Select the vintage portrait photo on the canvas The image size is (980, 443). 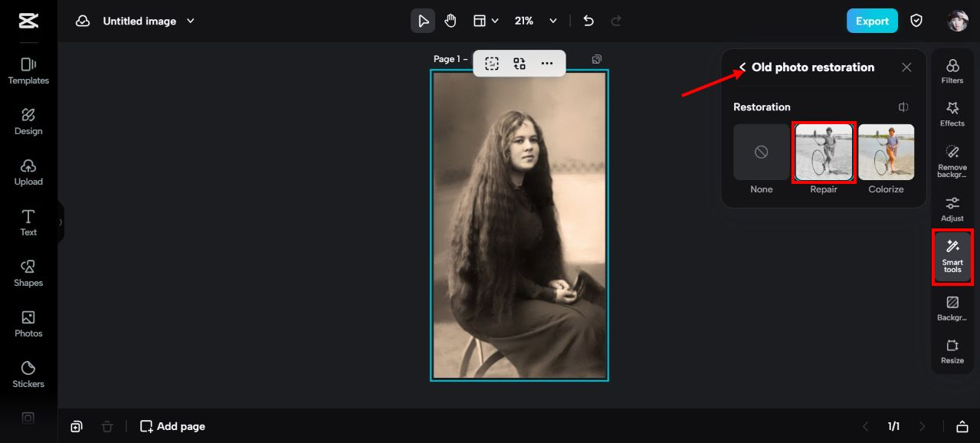[519, 225]
